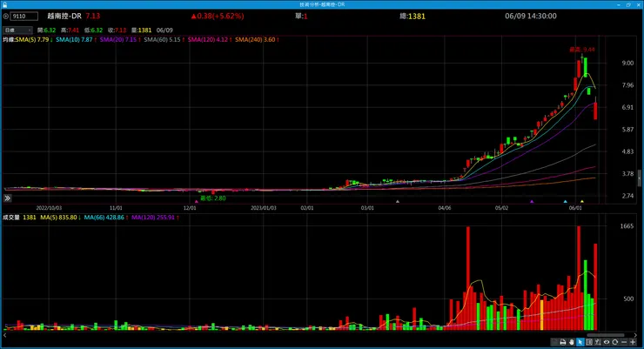Click the frame layout icon in bottom toolbar

point(589,342)
